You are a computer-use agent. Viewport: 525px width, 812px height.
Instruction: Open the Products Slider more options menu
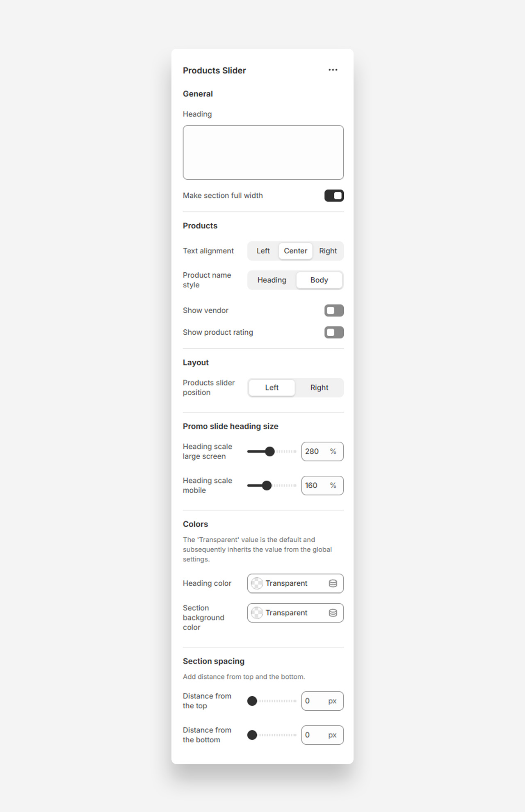pyautogui.click(x=333, y=70)
